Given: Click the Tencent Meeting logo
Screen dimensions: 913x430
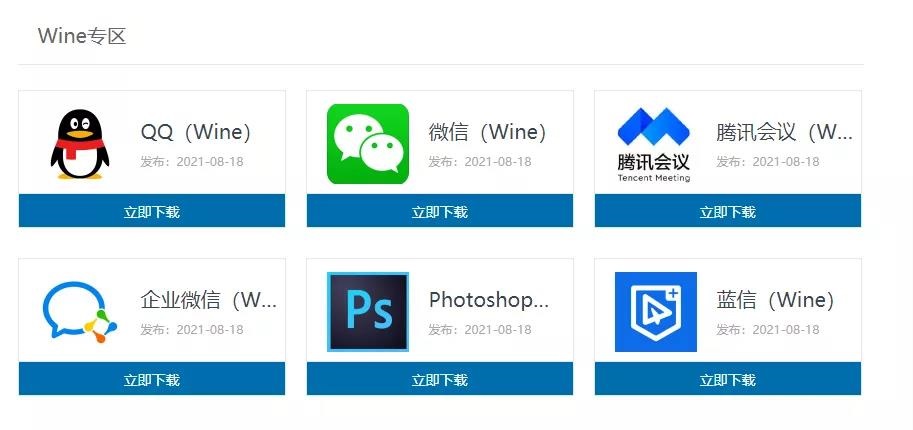Looking at the screenshot, I should point(654,144).
